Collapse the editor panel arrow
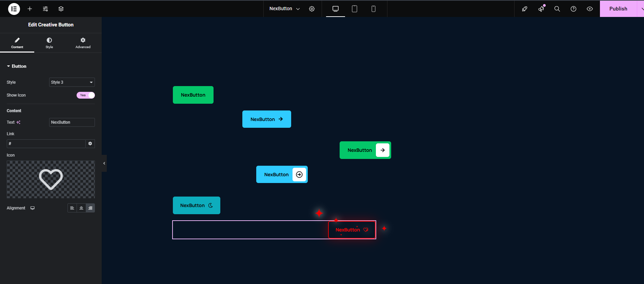This screenshot has height=284, width=644. click(x=104, y=163)
